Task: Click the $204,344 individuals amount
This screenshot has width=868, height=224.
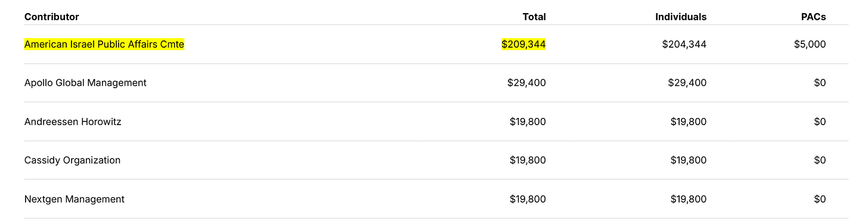Action: (x=684, y=44)
